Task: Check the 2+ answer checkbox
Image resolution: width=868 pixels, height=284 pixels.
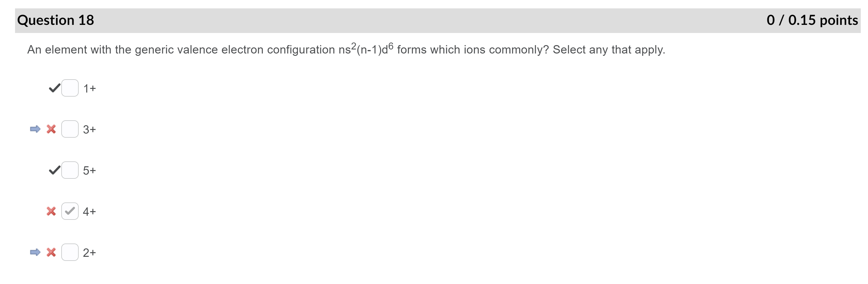Action: pyautogui.click(x=70, y=253)
